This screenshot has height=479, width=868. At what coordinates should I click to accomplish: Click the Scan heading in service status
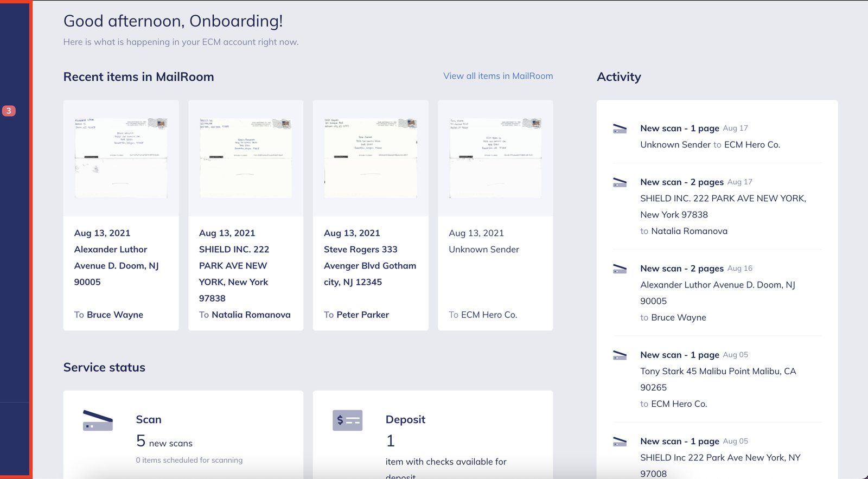pyautogui.click(x=149, y=419)
